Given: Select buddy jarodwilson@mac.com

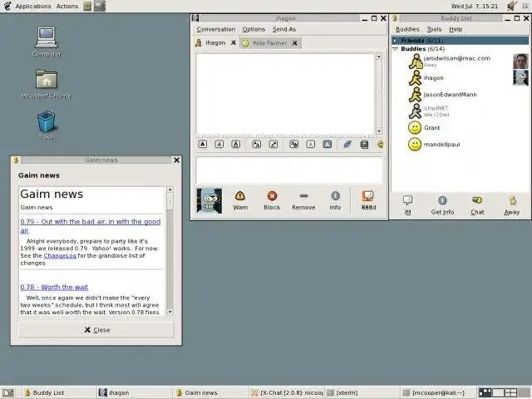Looking at the screenshot, I should 460,61.
